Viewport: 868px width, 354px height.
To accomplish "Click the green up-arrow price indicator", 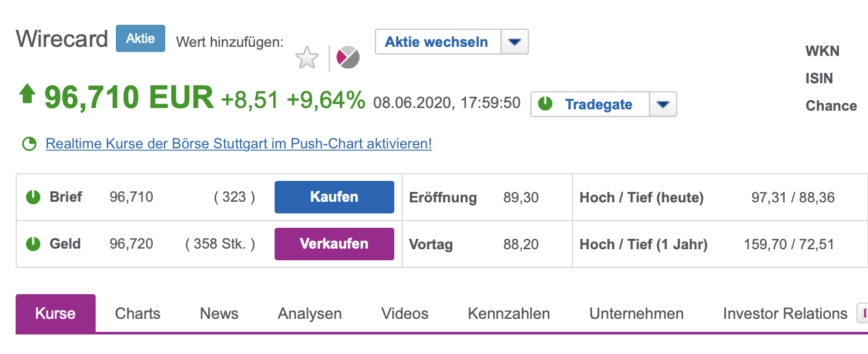I will click(27, 96).
